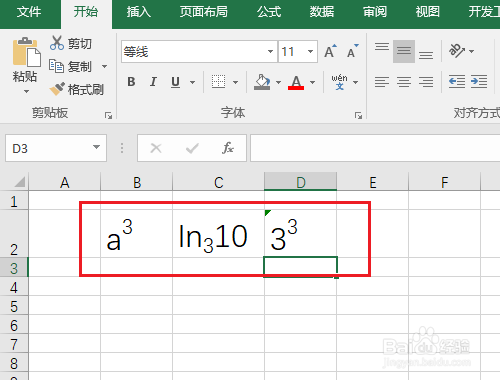Viewport: 500px width, 380px height.
Task: Toggle italic formatting
Action: coord(153,82)
